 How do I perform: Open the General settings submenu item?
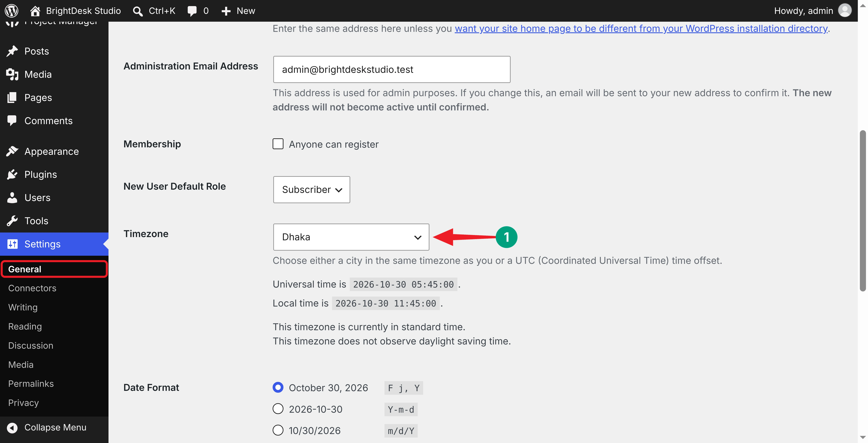click(x=54, y=269)
